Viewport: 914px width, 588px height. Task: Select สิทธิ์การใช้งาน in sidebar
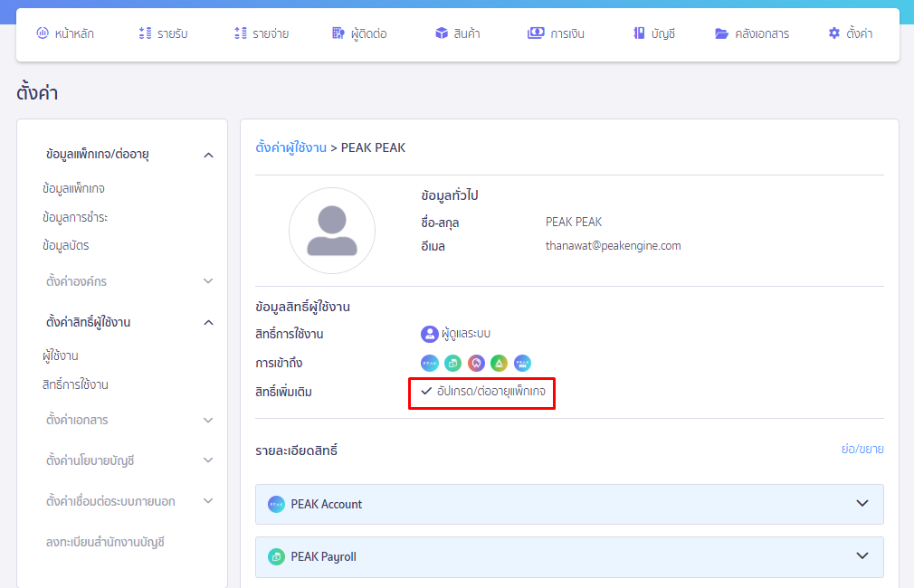(75, 384)
